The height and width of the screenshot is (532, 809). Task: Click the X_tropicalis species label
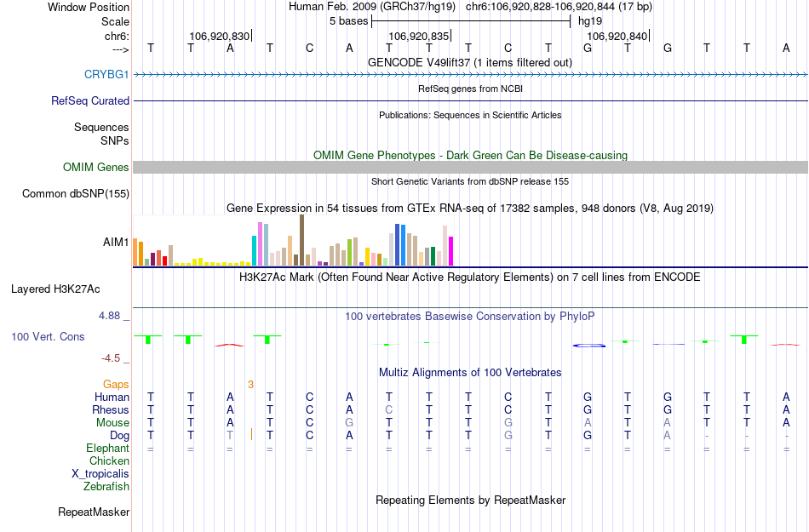[x=100, y=474]
